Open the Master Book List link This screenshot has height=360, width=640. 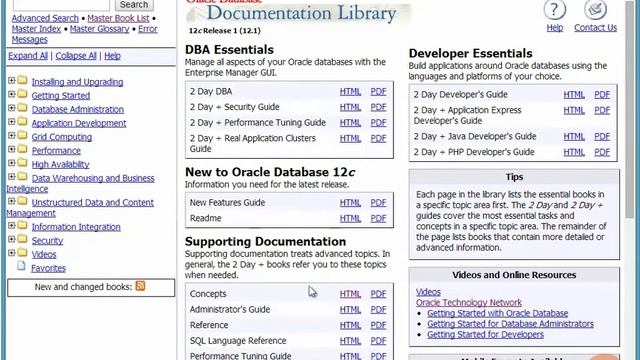pos(118,18)
